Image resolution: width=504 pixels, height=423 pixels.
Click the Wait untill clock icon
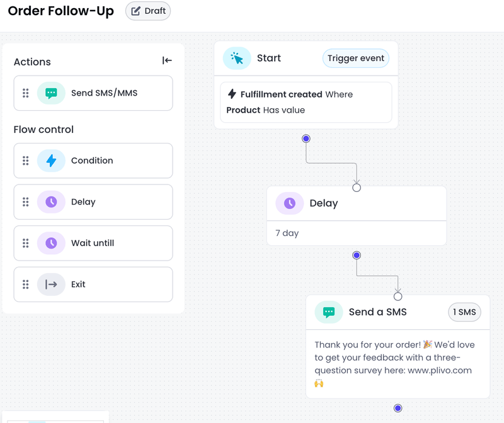[51, 243]
